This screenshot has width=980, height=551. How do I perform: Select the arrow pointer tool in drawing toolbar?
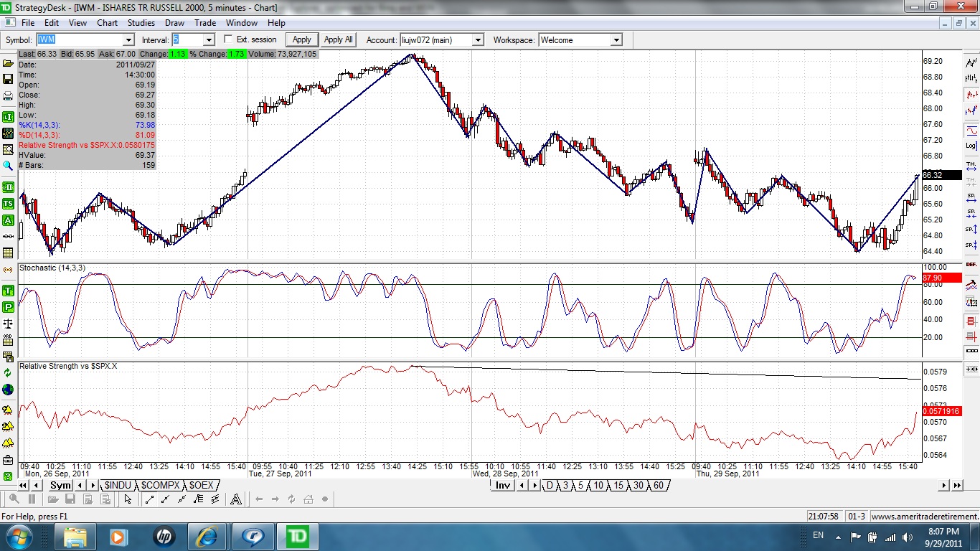[x=128, y=499]
